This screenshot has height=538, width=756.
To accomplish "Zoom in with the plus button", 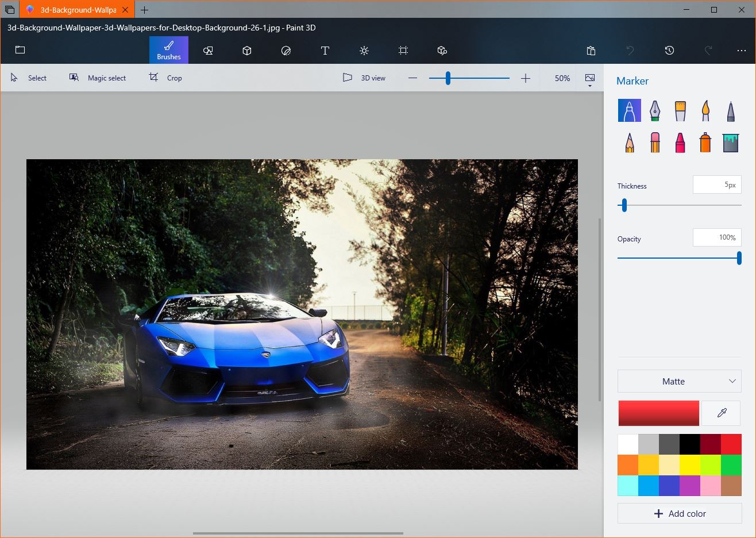I will tap(526, 78).
